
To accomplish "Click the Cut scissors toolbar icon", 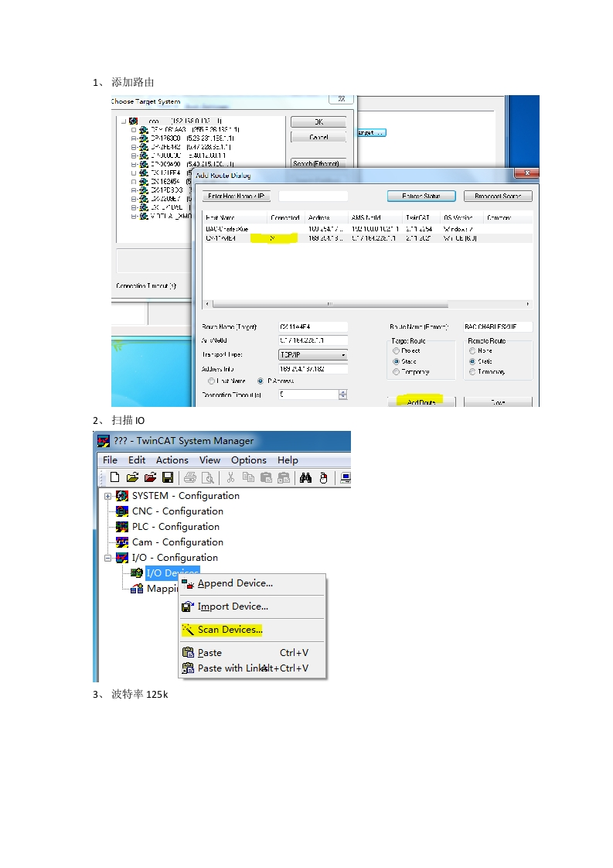I will (230, 478).
